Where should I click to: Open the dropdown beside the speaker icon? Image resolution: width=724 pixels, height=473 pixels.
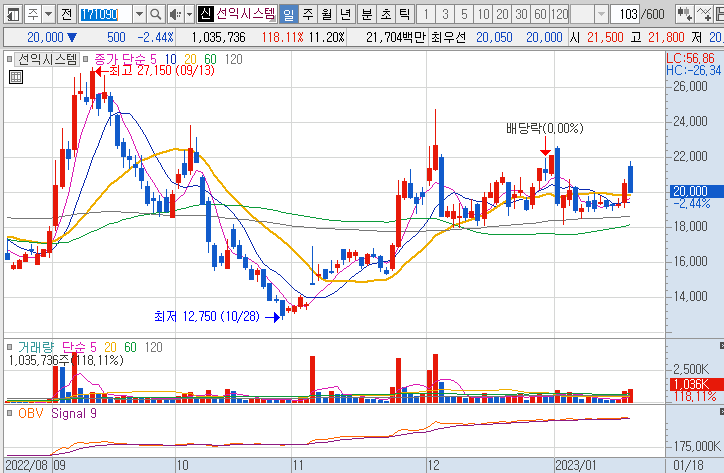click(189, 14)
